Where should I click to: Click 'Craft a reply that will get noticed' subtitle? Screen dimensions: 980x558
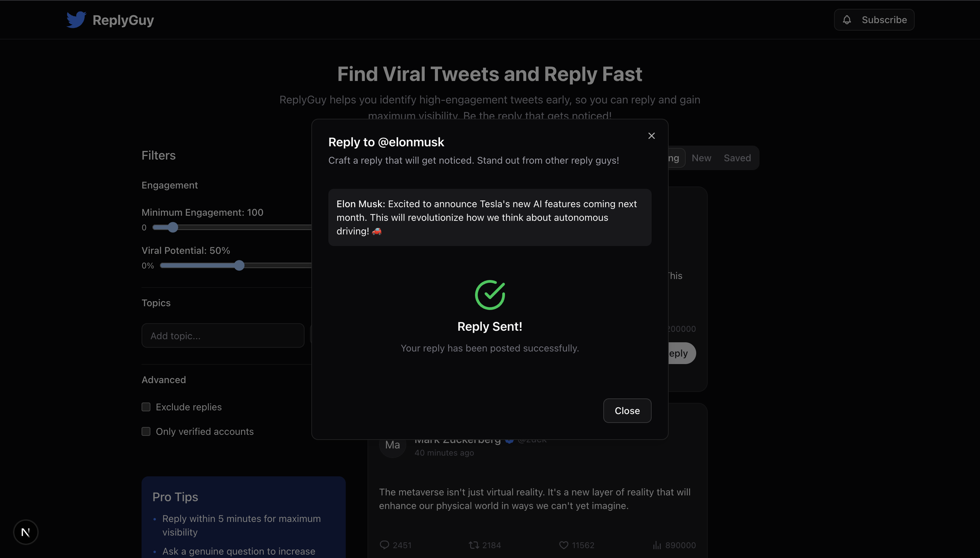(x=474, y=160)
